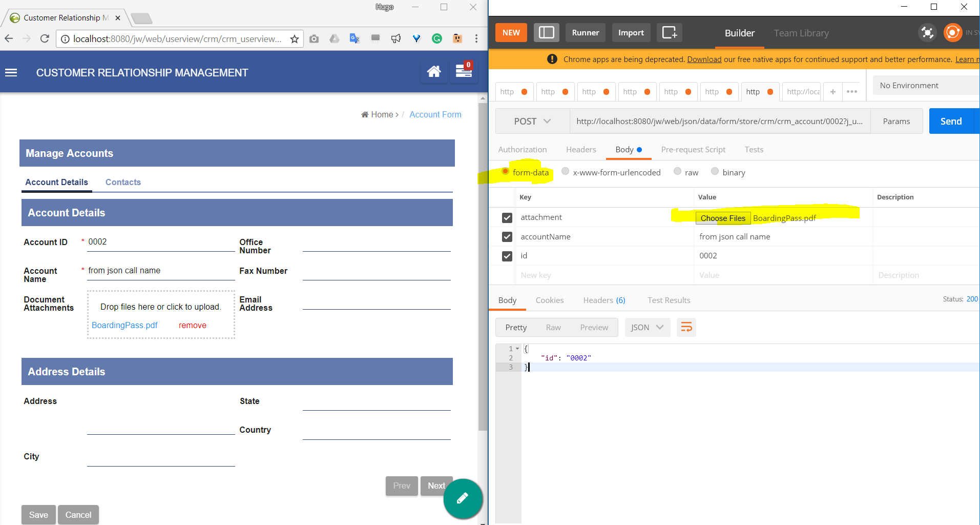Uncheck the id key row
980x525 pixels.
pyautogui.click(x=507, y=256)
